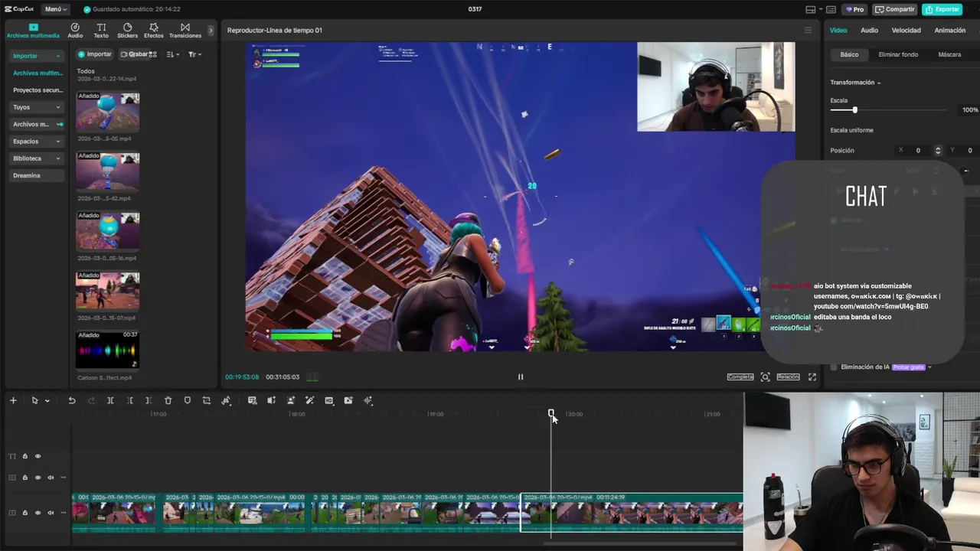This screenshot has width=980, height=551.
Task: Open the Efectos panel
Action: coord(154,30)
